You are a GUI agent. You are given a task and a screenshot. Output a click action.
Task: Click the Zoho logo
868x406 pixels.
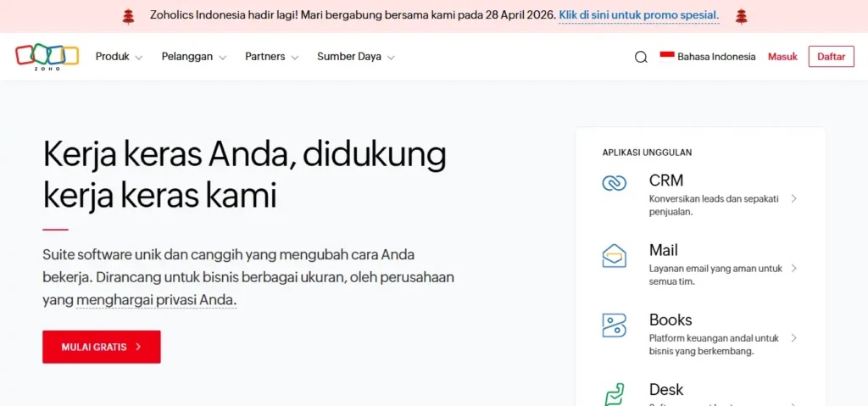tap(47, 56)
